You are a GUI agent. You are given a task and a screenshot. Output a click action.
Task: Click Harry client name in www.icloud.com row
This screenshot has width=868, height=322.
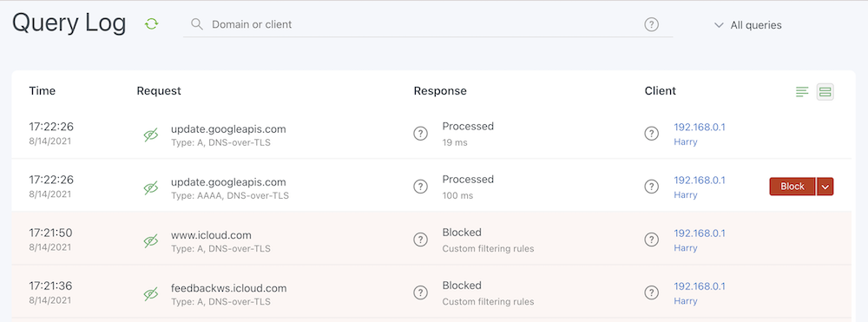click(686, 248)
